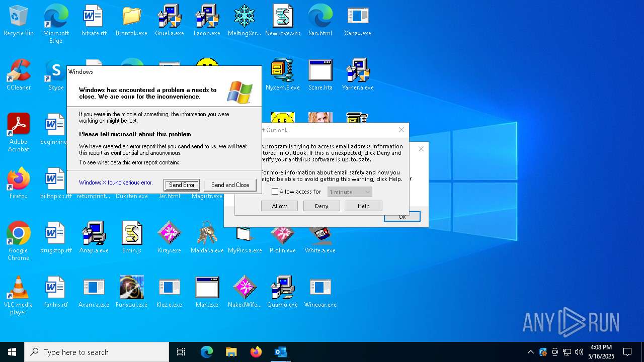Image resolution: width=644 pixels, height=362 pixels.
Task: Open the Windows Start menu
Action: [x=12, y=352]
